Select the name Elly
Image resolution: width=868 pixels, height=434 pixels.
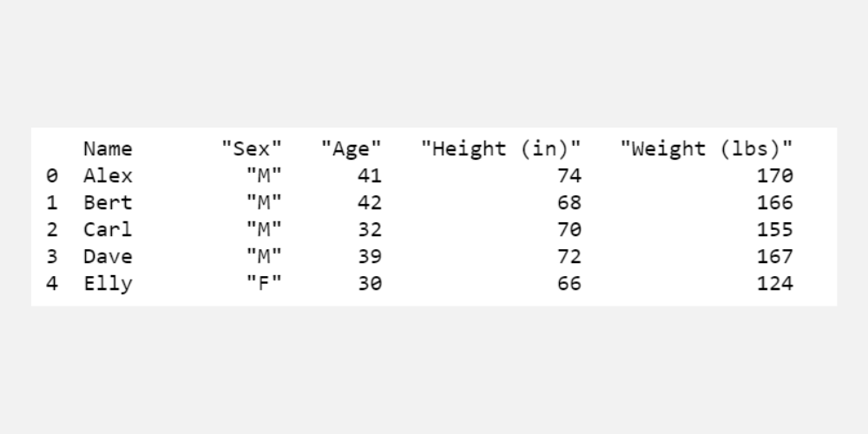pyautogui.click(x=108, y=284)
